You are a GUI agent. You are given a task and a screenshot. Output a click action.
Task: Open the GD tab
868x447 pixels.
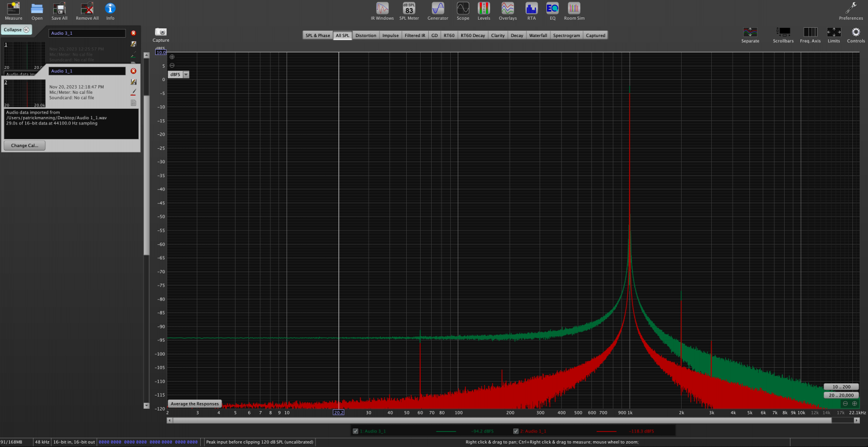point(435,35)
